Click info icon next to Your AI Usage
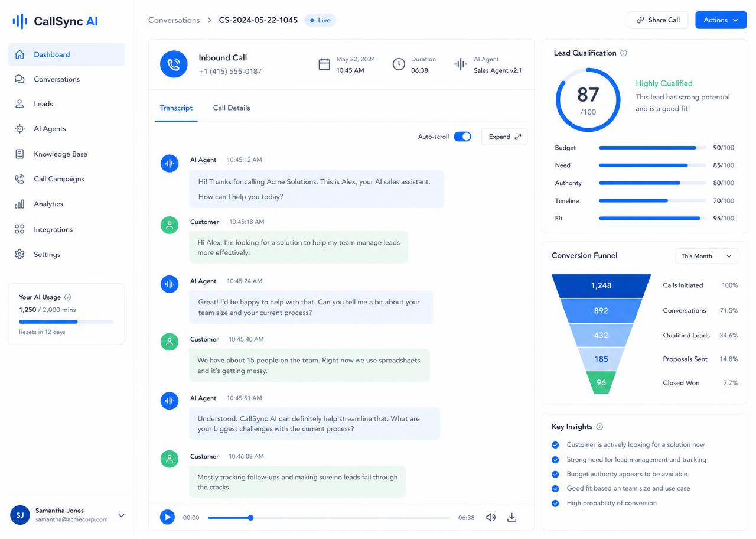Image resolution: width=756 pixels, height=539 pixels. click(x=67, y=297)
